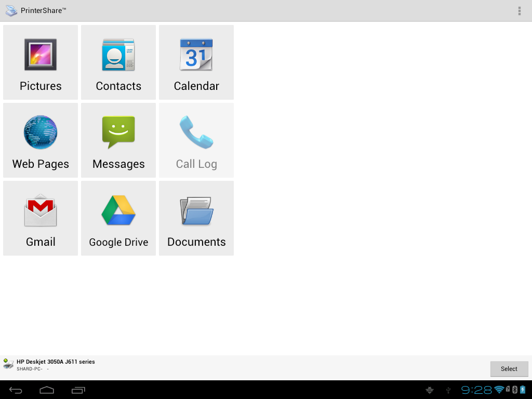Open the Contacts tile
532x399 pixels.
[x=118, y=62]
